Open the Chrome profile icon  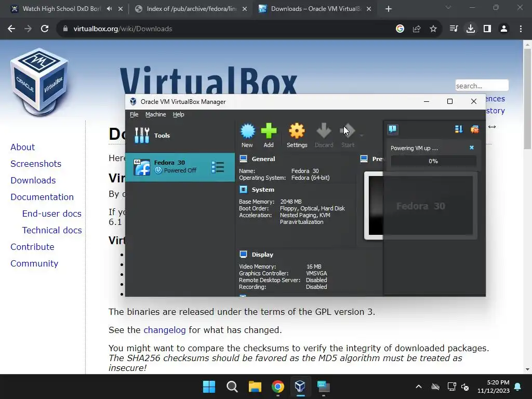click(x=504, y=29)
